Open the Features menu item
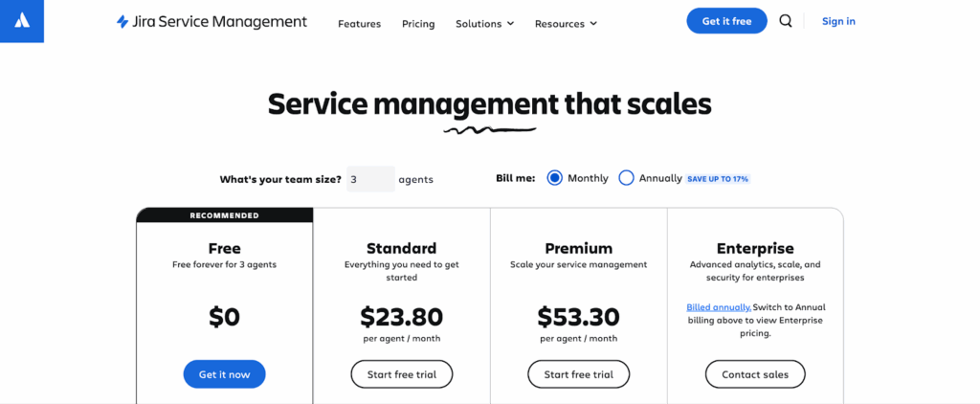Viewport: 980px width, 404px height. pyautogui.click(x=359, y=23)
